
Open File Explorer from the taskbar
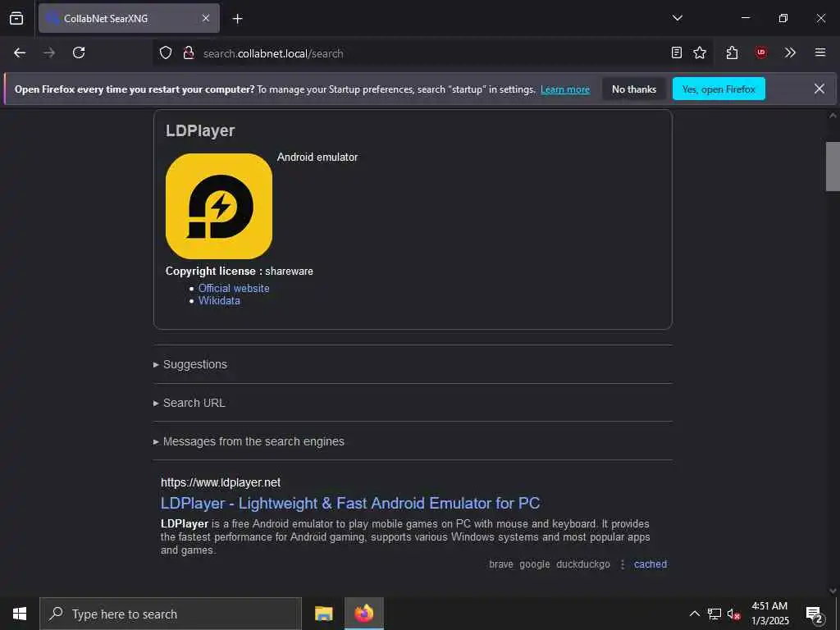323,614
